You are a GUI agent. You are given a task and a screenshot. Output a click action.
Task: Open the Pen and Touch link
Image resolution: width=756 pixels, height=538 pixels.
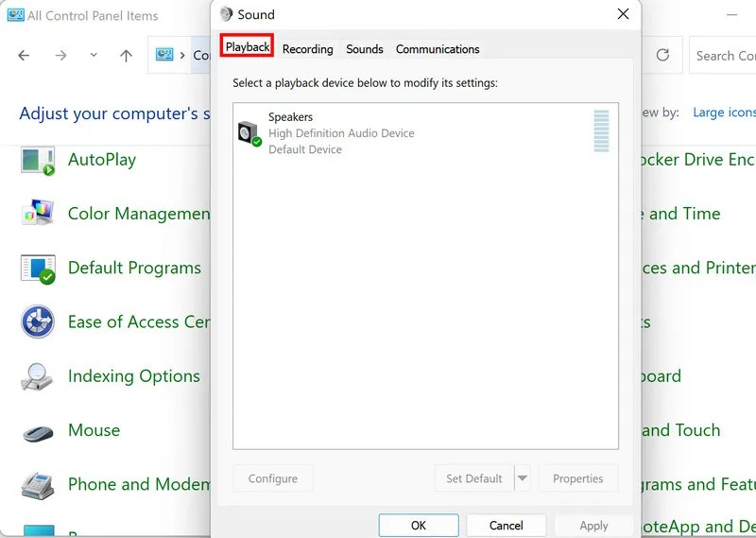pyautogui.click(x=680, y=430)
